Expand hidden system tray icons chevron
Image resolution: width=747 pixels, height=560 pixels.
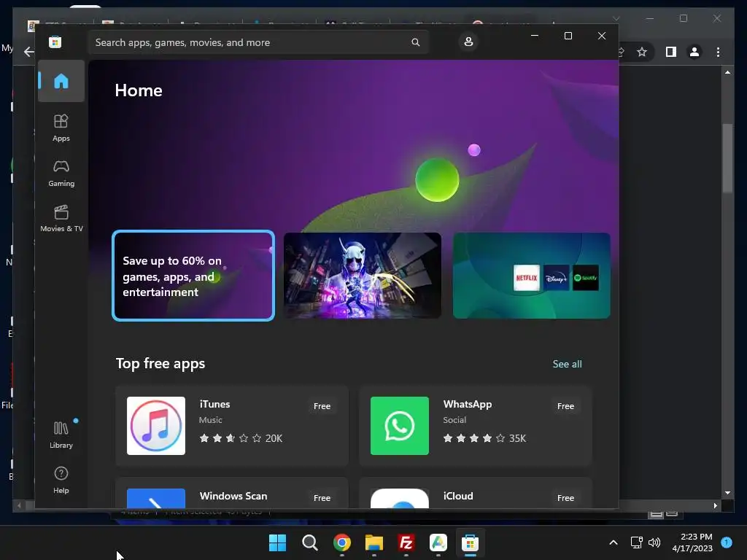614,542
